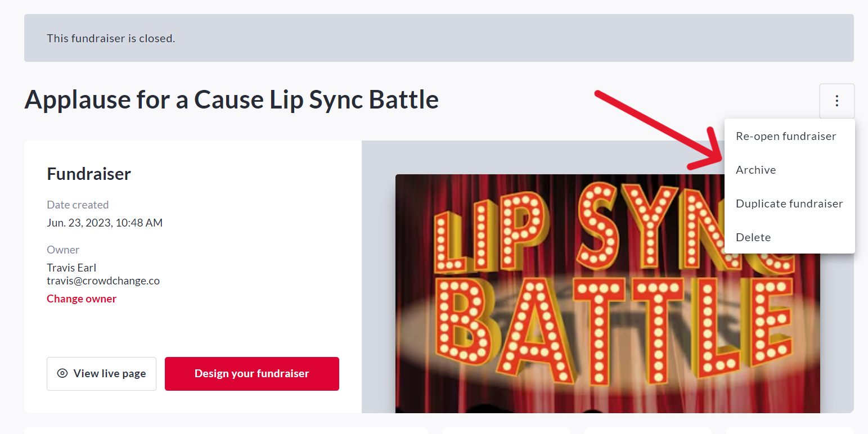
Task: Click the 'This fundraiser is closed' banner
Action: tap(111, 38)
